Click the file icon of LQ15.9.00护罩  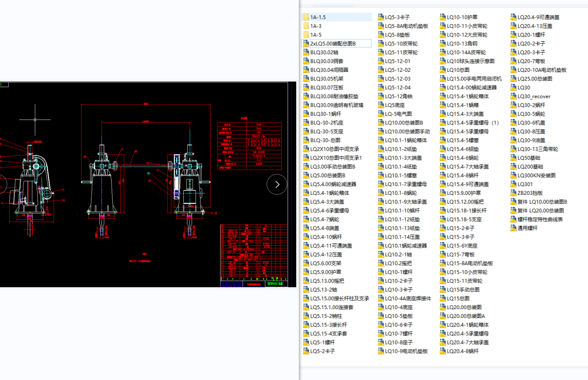click(443, 193)
